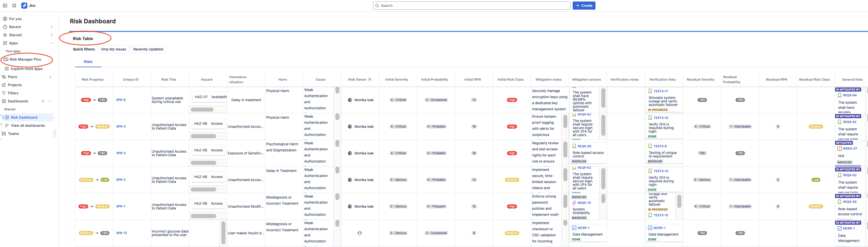Click the plus icon next to Dashboards
The image size is (868, 247).
tap(43, 101)
